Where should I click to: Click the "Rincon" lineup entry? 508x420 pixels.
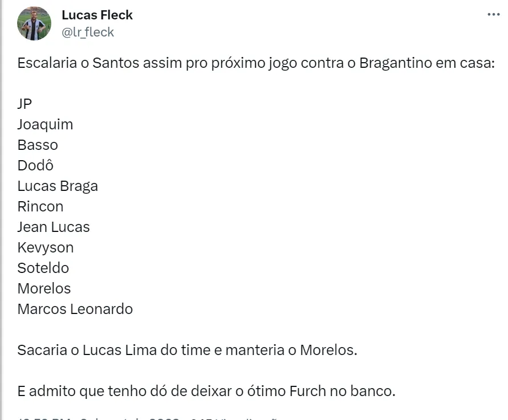[x=40, y=206]
